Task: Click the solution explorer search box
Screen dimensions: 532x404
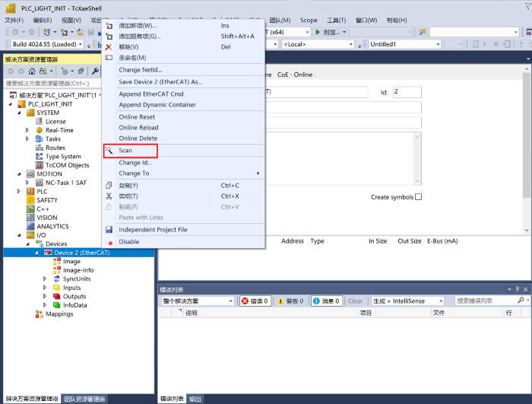Action: pos(52,83)
